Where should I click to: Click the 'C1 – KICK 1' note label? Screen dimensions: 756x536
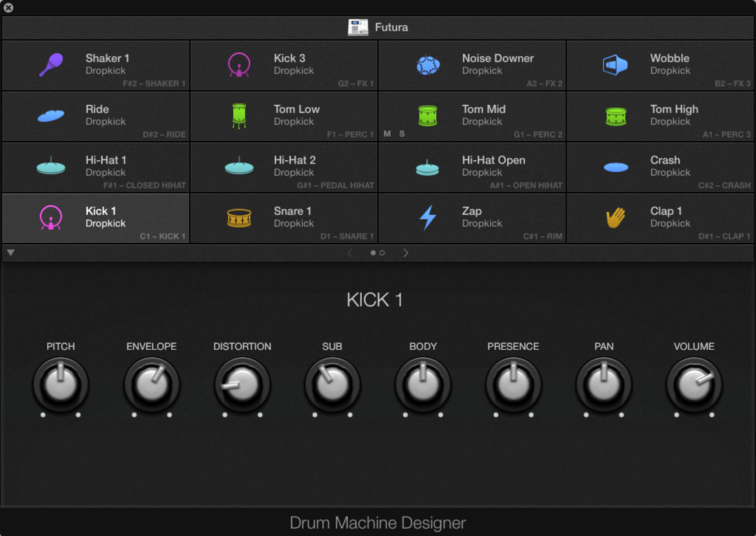click(162, 236)
